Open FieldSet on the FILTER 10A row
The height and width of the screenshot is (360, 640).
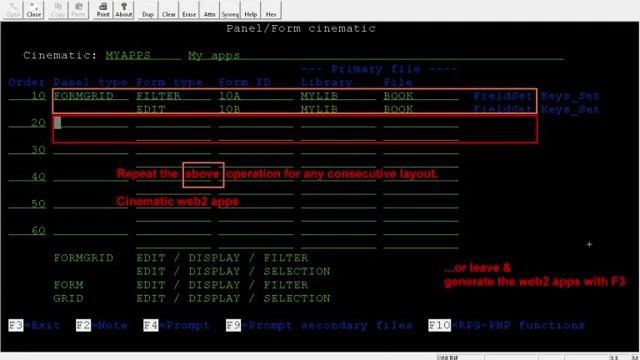tap(503, 96)
